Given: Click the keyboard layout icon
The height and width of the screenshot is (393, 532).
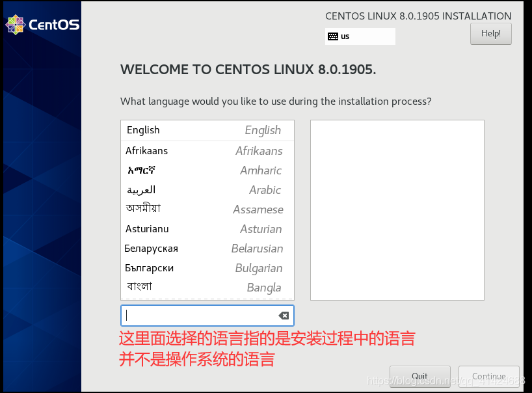Looking at the screenshot, I should [333, 36].
